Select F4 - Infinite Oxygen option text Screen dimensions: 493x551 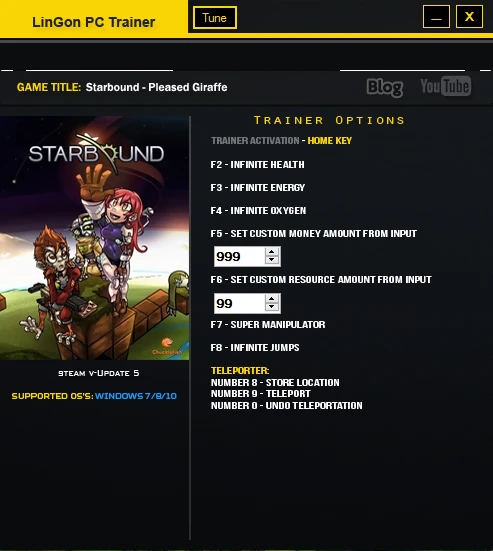point(258,210)
